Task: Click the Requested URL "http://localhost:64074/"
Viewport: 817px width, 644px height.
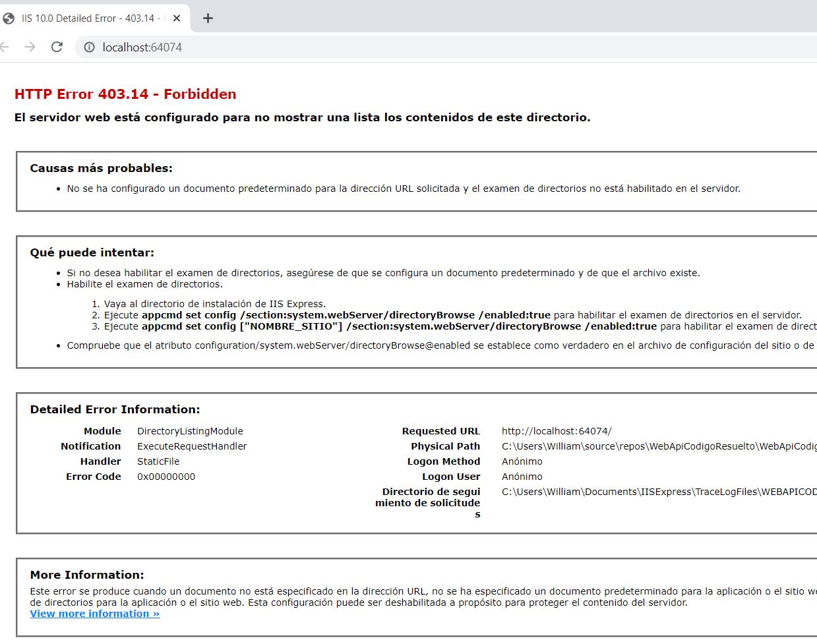Action: click(557, 430)
